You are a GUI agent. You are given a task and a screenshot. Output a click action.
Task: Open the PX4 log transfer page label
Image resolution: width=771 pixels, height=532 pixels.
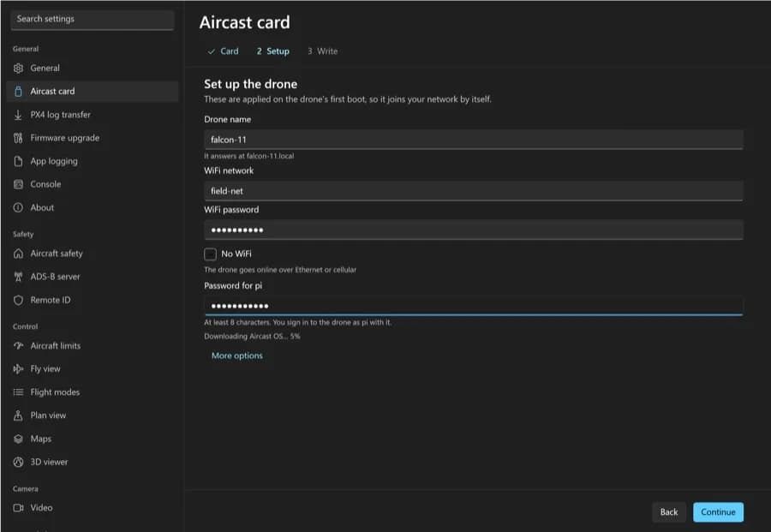(x=61, y=115)
